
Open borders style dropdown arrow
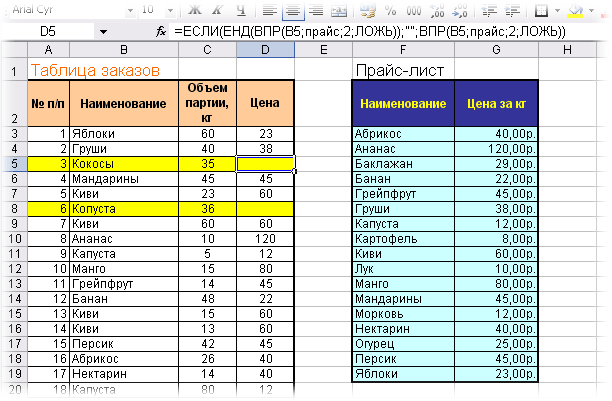click(x=557, y=11)
